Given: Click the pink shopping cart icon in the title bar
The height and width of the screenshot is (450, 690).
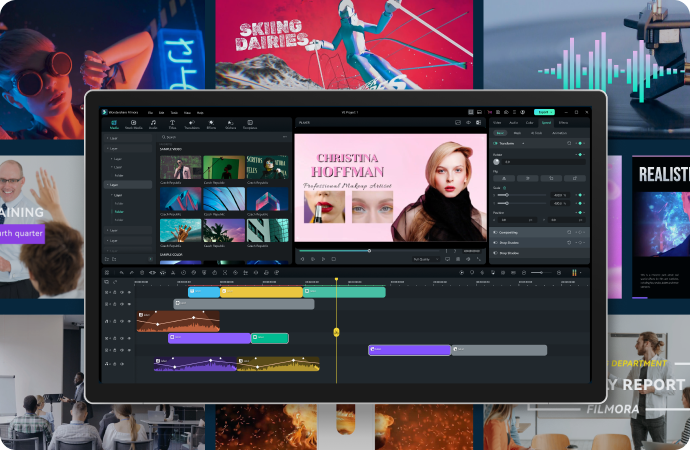Looking at the screenshot, I should coord(489,112).
